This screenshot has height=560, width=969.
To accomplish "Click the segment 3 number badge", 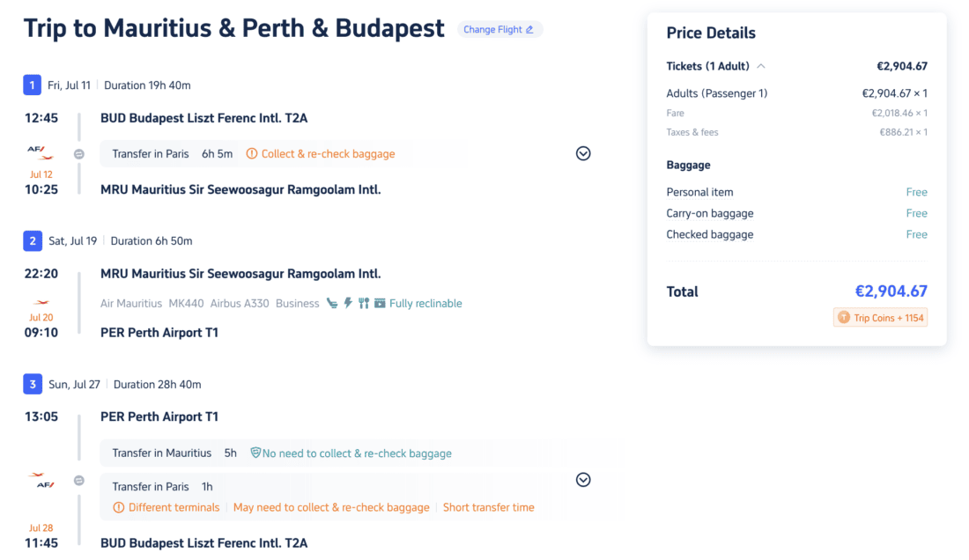I will [x=32, y=385].
